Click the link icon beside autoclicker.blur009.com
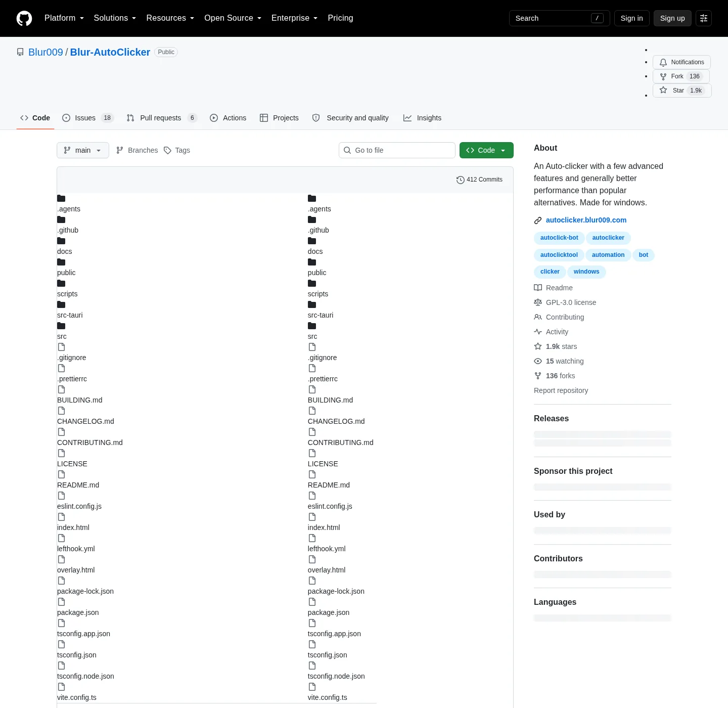This screenshot has height=708, width=728. (538, 220)
